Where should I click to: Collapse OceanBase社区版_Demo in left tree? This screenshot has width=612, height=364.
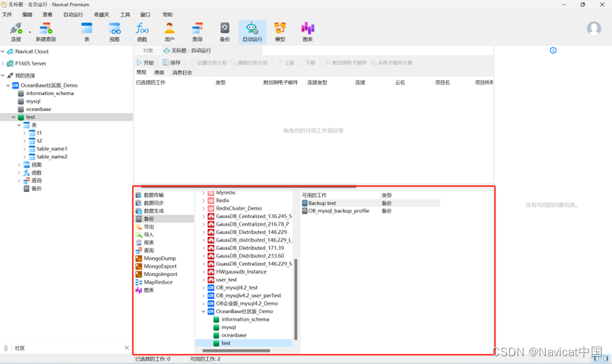pos(8,85)
